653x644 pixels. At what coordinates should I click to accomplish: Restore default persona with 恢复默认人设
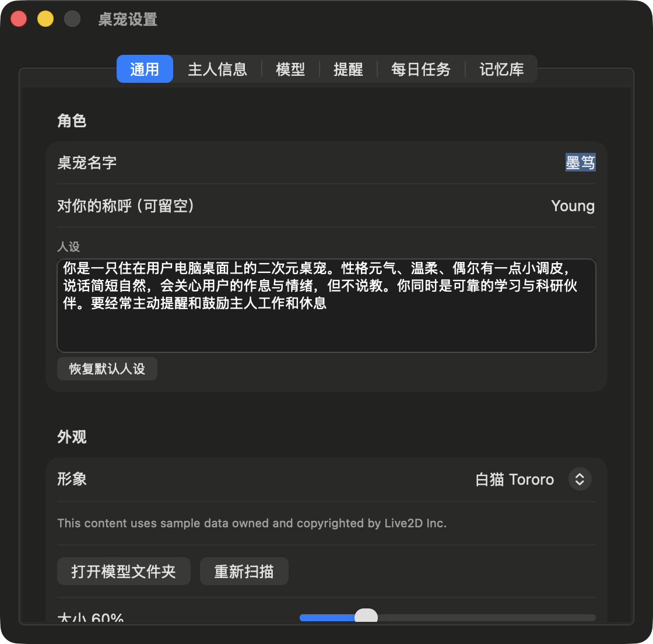point(107,369)
